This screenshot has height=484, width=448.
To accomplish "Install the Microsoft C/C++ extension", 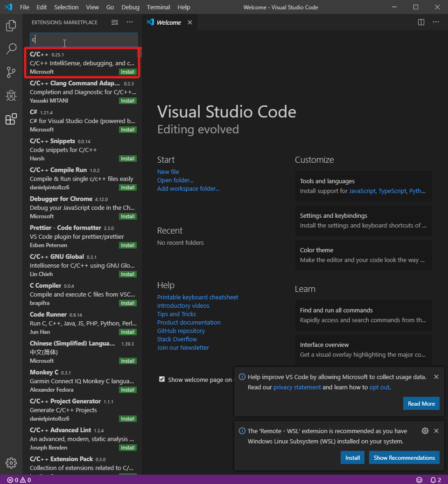I will [127, 72].
